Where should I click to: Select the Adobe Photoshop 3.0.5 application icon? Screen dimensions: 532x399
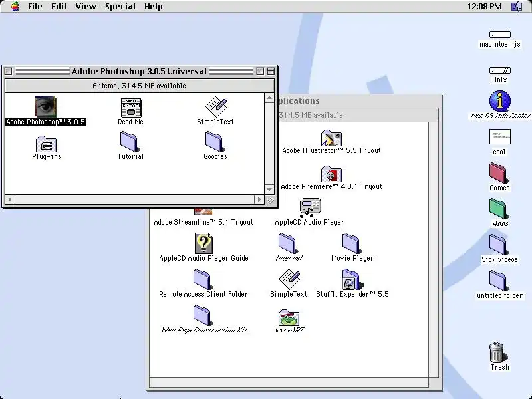[46, 106]
